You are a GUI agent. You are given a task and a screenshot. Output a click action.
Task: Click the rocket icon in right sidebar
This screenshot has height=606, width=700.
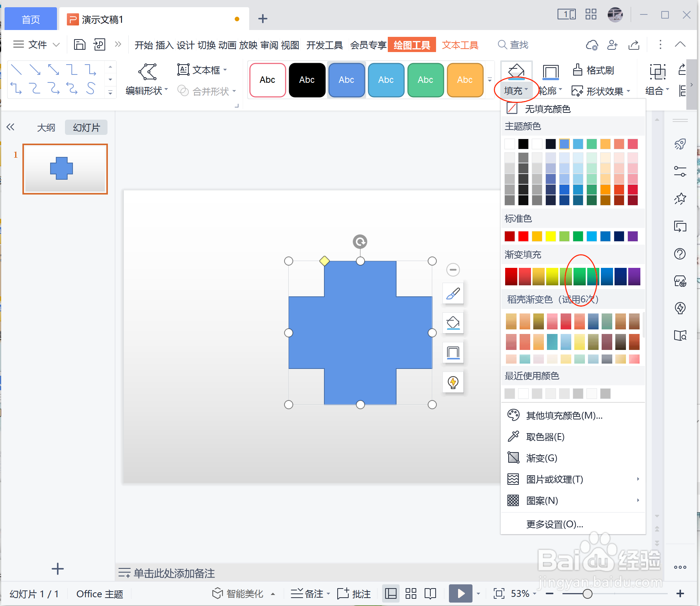(x=680, y=144)
